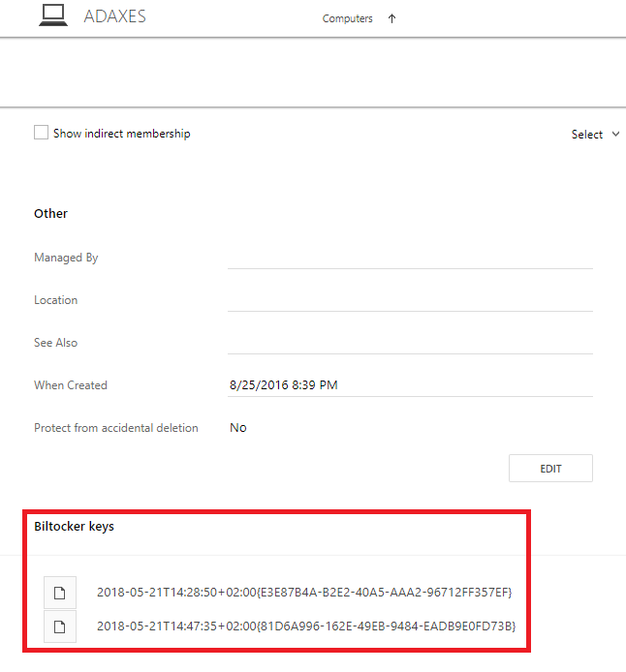Click document icon for key E3E87B4A
The height and width of the screenshot is (672, 626).
coord(60,593)
